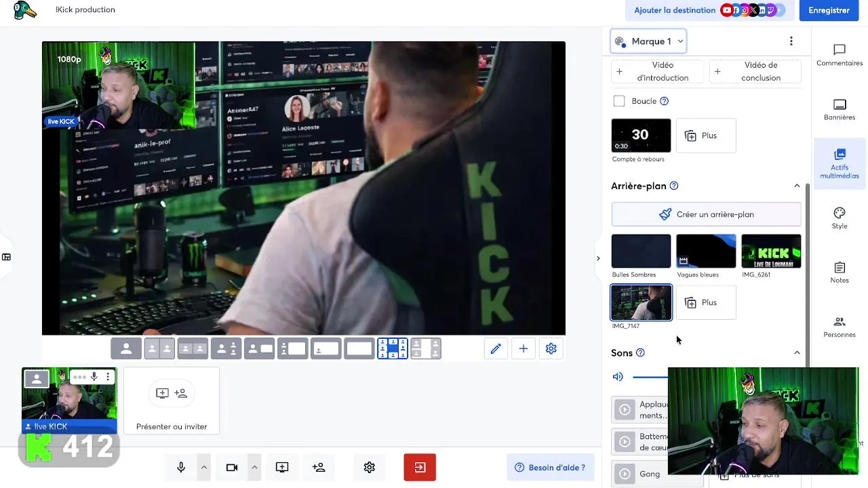868x488 pixels.
Task: Click Plus next to IMG_7147 background
Action: tap(706, 302)
